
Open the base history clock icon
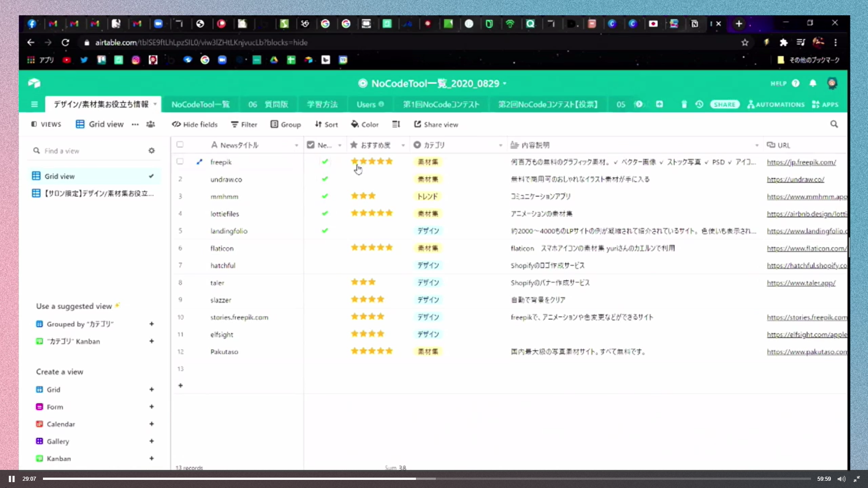[699, 104]
